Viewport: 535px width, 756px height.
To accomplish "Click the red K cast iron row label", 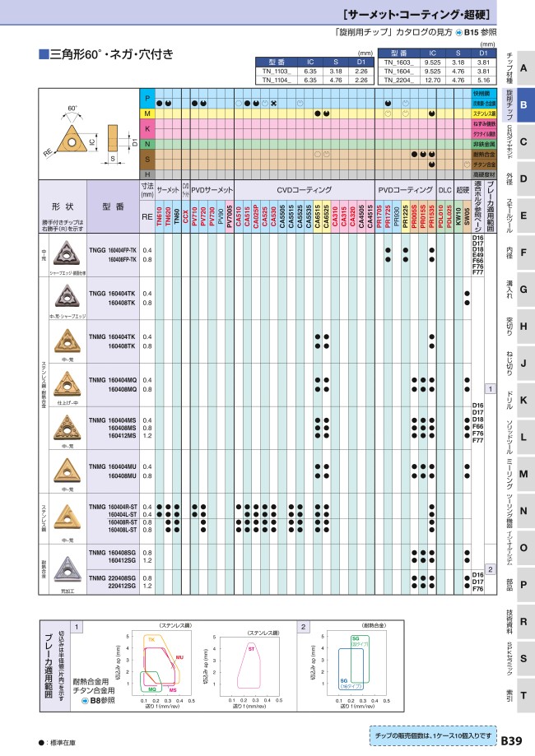I will click(147, 128).
